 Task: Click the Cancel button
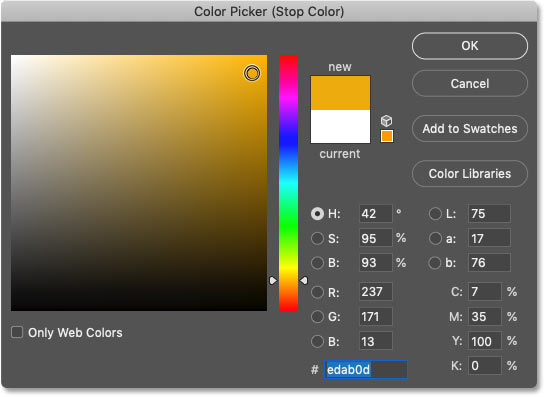(470, 83)
